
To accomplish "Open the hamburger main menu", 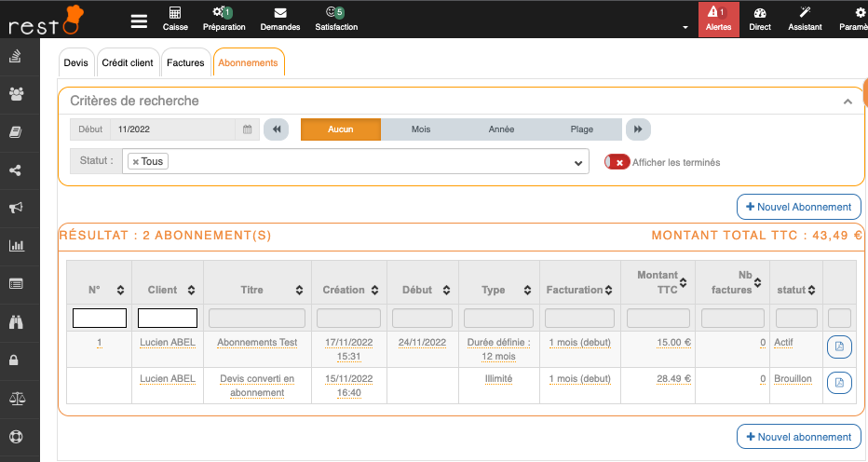I will [x=139, y=20].
